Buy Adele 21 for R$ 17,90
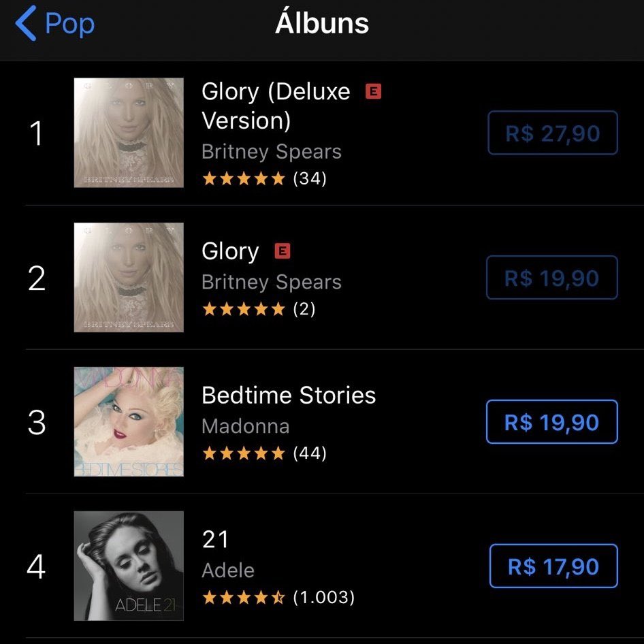Screen dimensions: 644x644 pyautogui.click(x=553, y=566)
